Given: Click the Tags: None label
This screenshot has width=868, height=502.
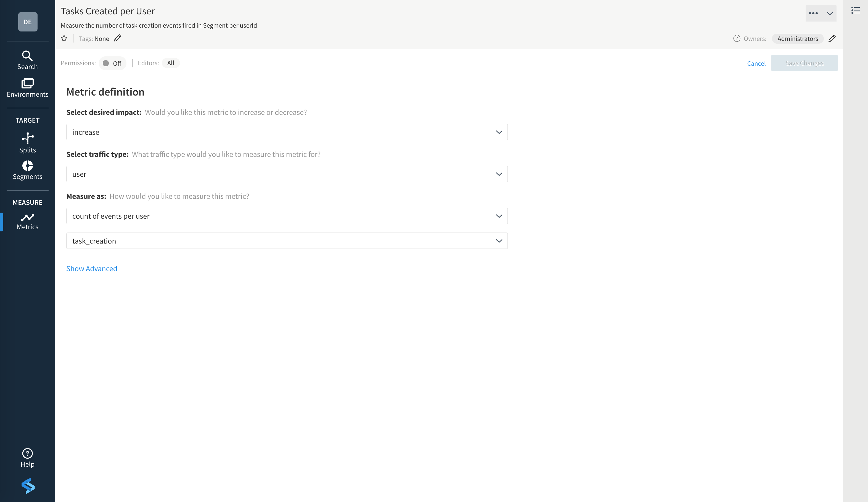Looking at the screenshot, I should [94, 39].
